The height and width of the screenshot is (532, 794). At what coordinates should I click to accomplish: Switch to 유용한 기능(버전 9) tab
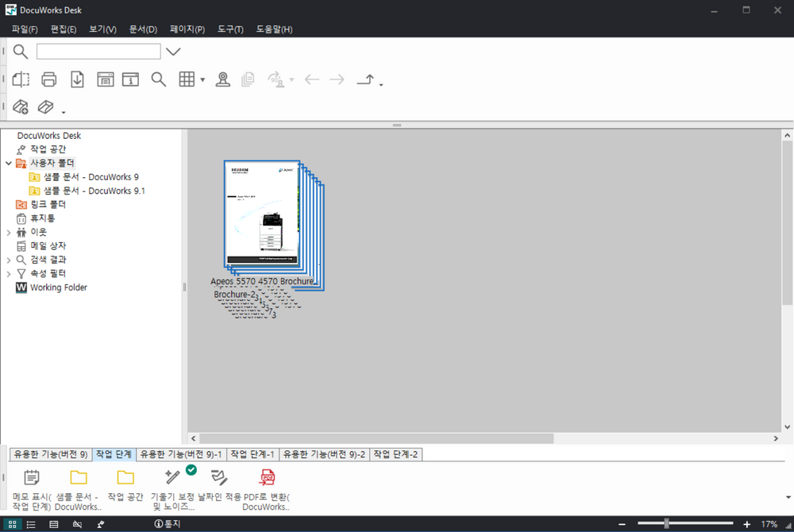pos(51,454)
